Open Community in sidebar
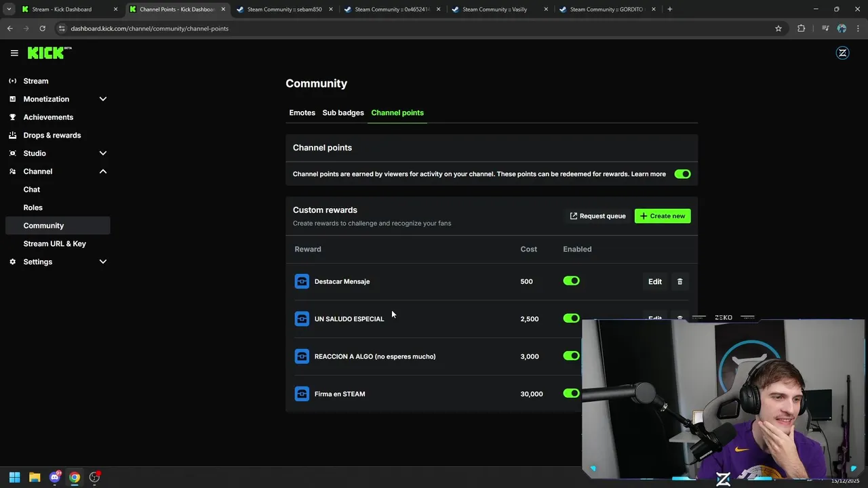The width and height of the screenshot is (868, 488). click(x=57, y=226)
